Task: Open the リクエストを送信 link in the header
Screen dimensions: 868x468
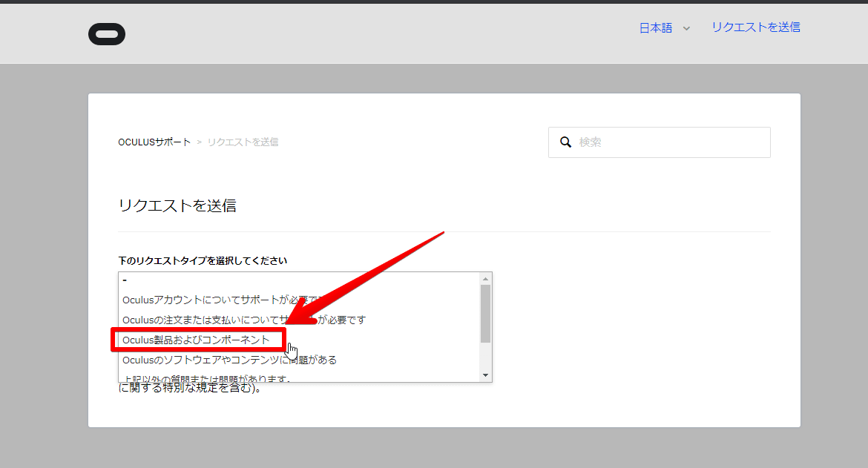Action: [x=755, y=27]
